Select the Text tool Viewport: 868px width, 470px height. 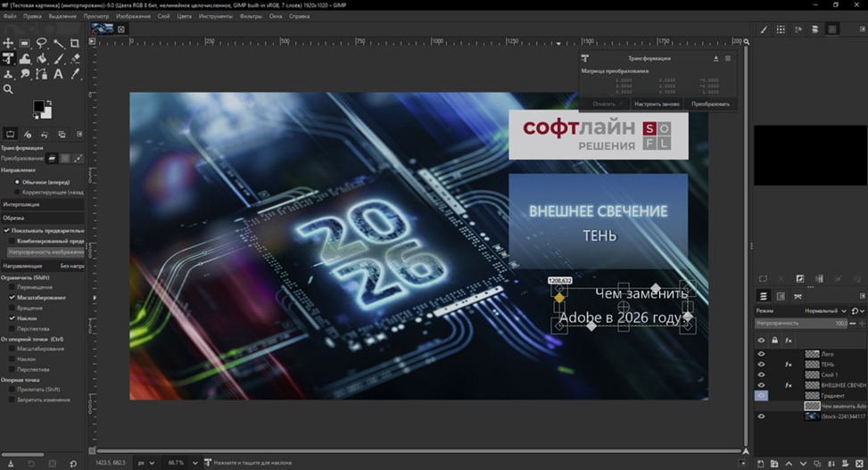[x=58, y=74]
